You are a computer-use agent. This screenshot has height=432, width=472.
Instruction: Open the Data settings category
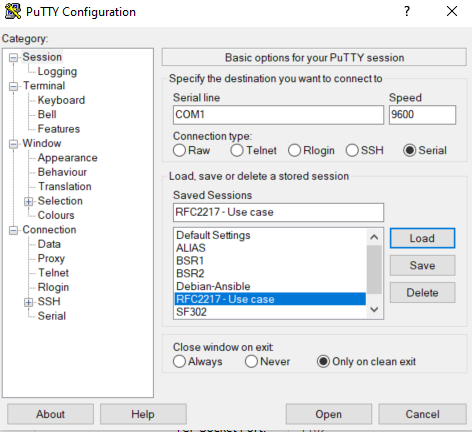point(49,244)
